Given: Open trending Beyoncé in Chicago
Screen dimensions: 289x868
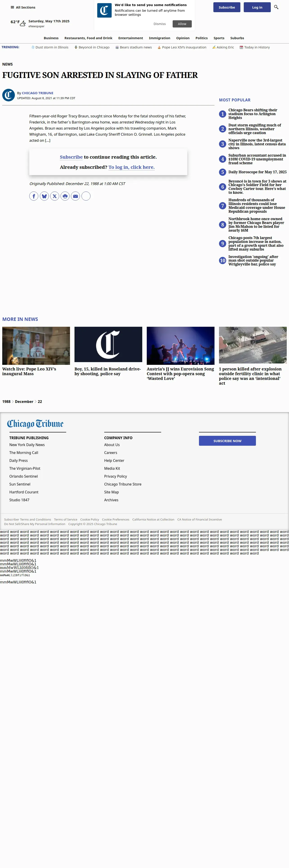Looking at the screenshot, I should (x=92, y=48).
